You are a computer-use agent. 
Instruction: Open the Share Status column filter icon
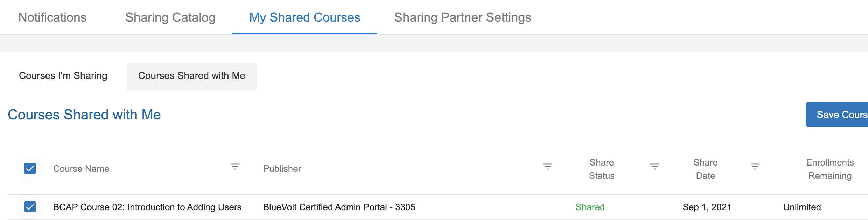tap(655, 167)
